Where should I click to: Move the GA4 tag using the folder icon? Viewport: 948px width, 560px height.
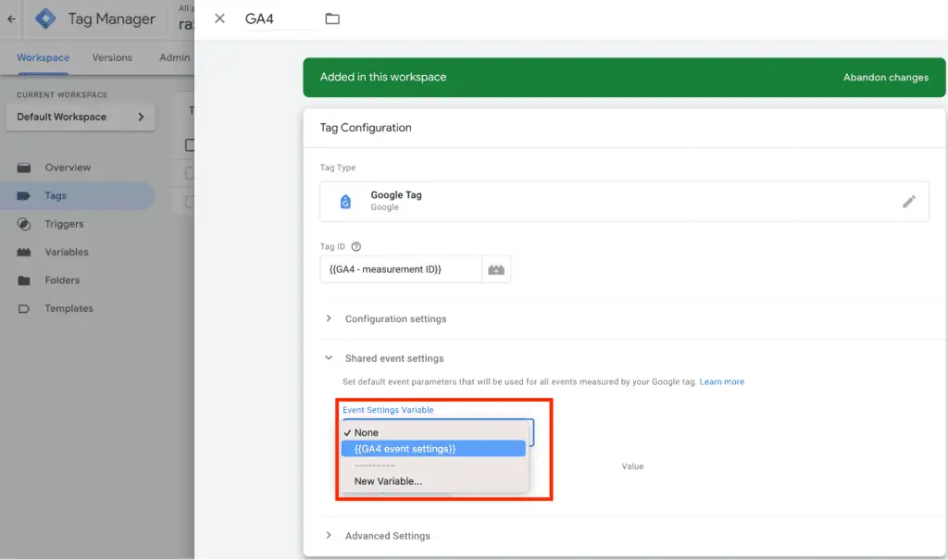pyautogui.click(x=332, y=18)
